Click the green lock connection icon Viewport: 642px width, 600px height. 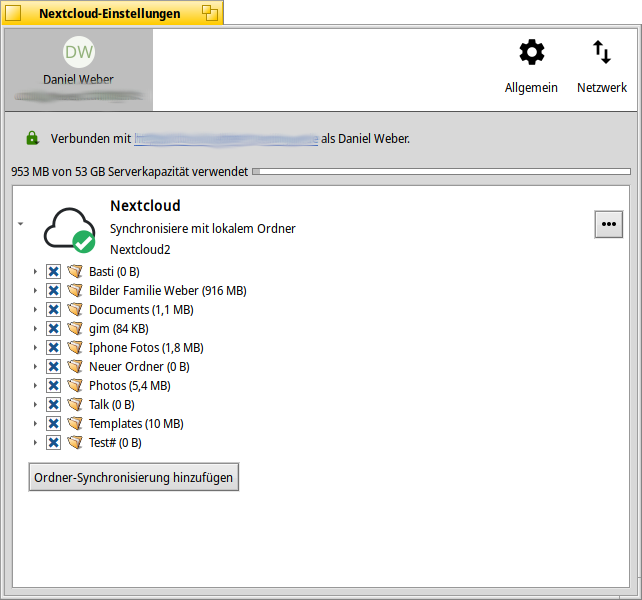coord(32,138)
